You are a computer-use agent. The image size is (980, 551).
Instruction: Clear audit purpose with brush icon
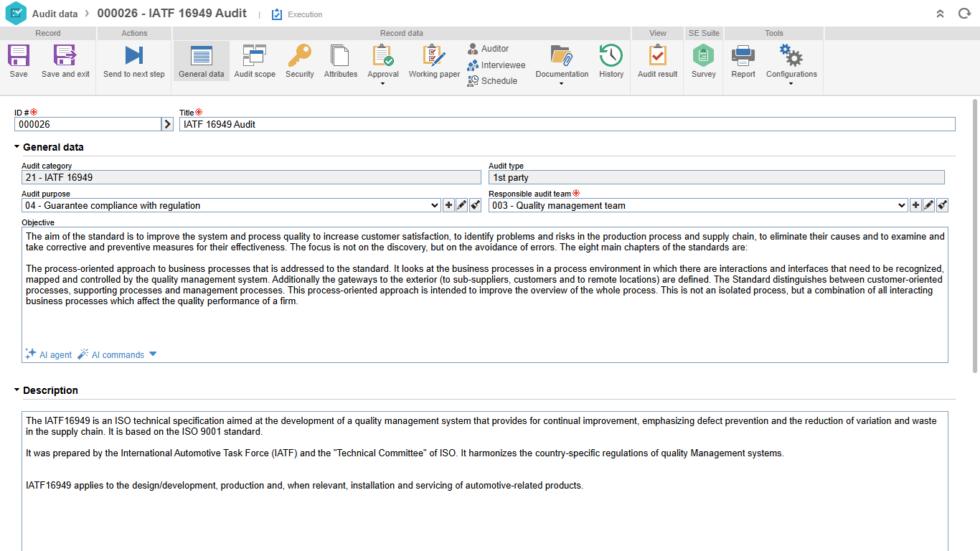(475, 205)
